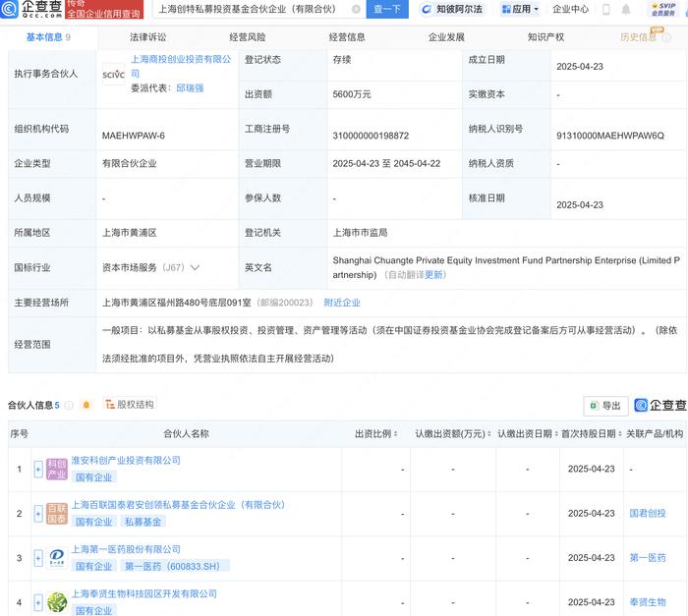Viewport: 688px width, 616px height.
Task: Open 国君创投 related institution link
Action: 648,513
